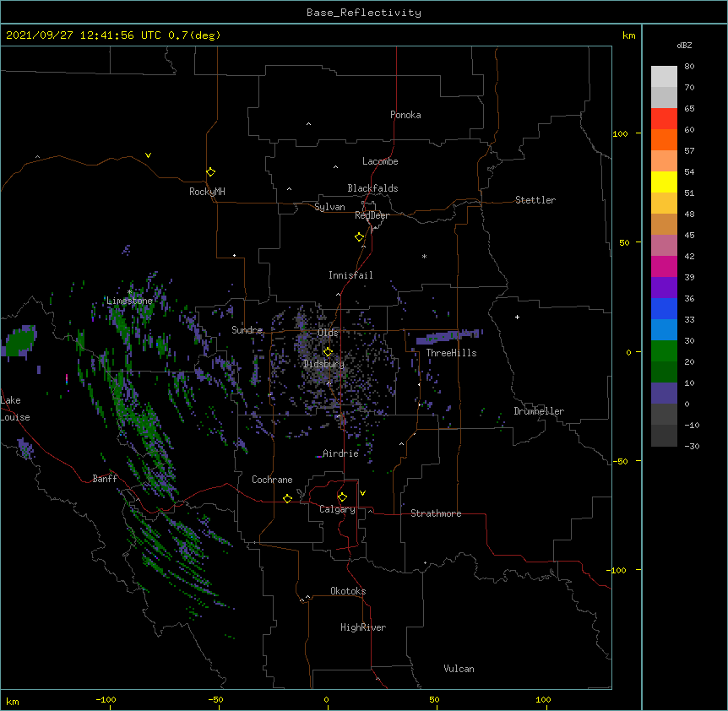The image size is (728, 711).
Task: Click the Sundre label
Action: [247, 330]
